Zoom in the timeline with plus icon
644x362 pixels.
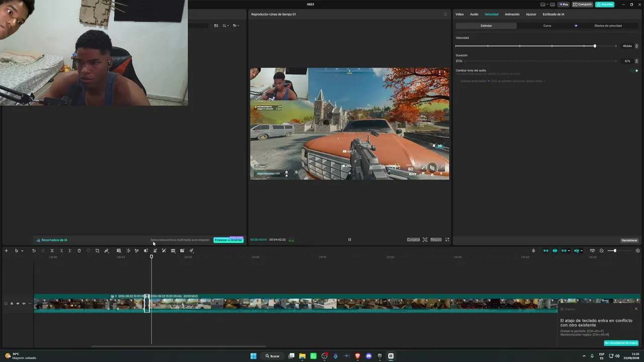pyautogui.click(x=638, y=250)
